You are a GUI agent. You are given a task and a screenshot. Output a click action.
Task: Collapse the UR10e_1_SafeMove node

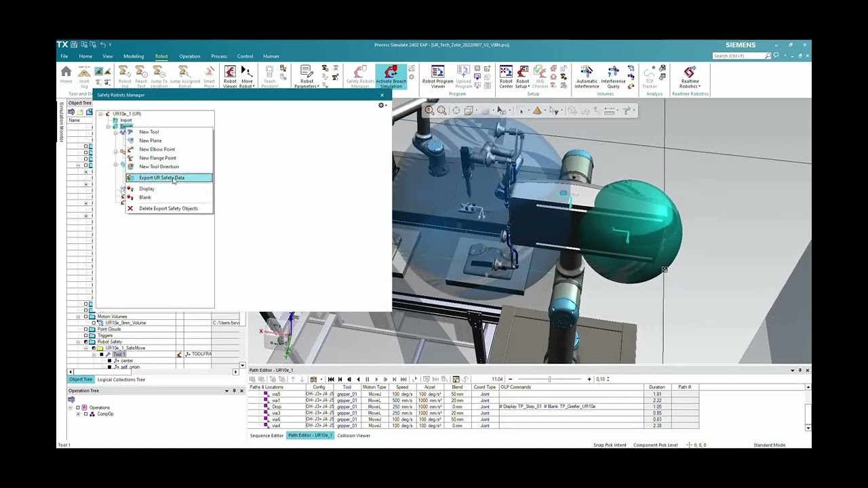coord(86,348)
